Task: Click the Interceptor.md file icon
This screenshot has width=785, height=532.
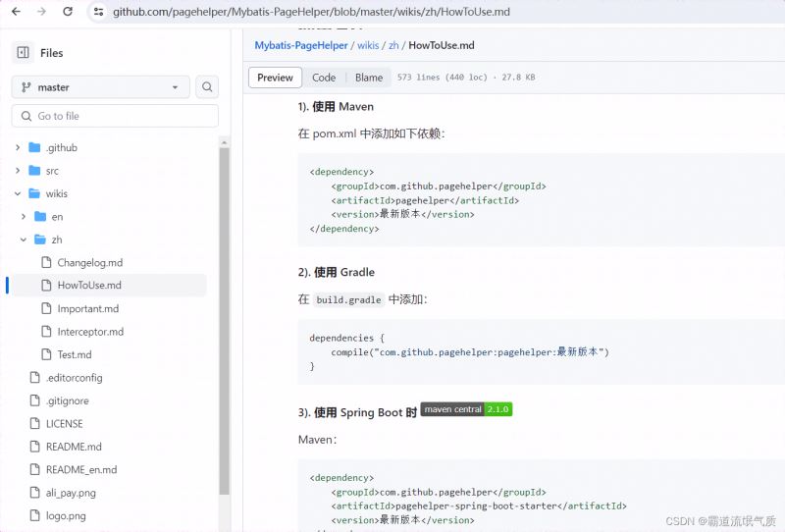Action: click(x=46, y=331)
